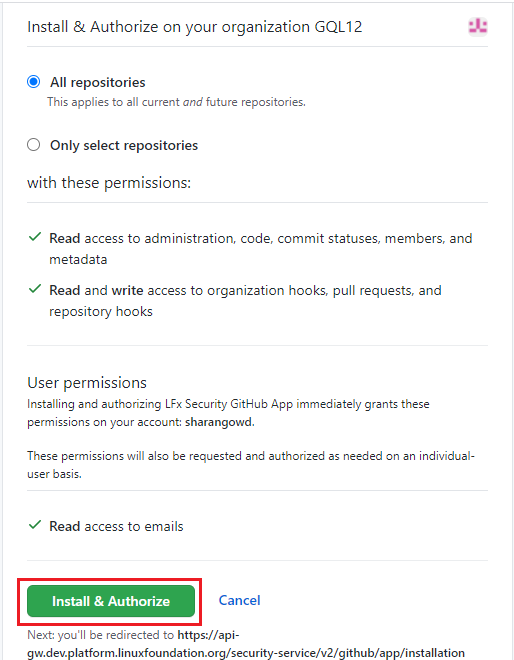Choose the Only select repositories radio button
Viewport: 514px width, 660px height.
[x=34, y=145]
